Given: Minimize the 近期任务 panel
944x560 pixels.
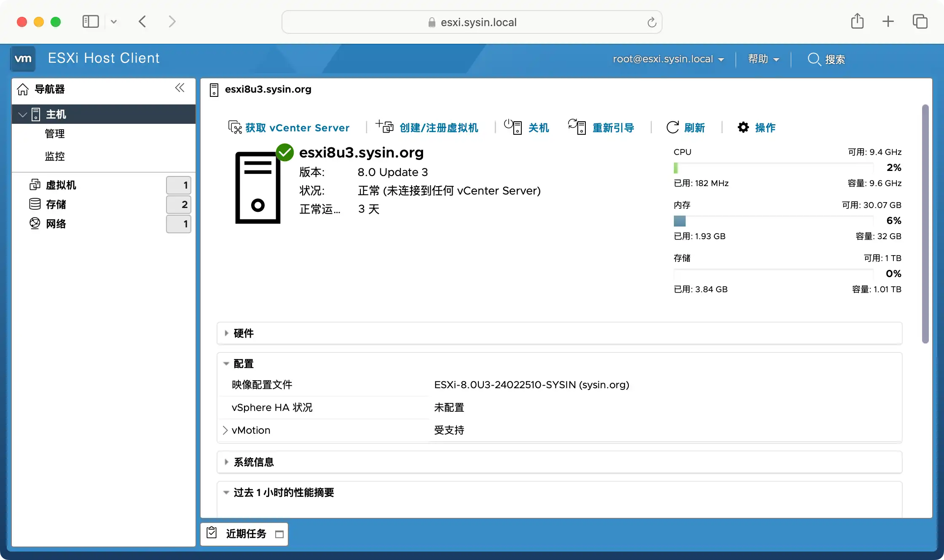Looking at the screenshot, I should click(279, 534).
